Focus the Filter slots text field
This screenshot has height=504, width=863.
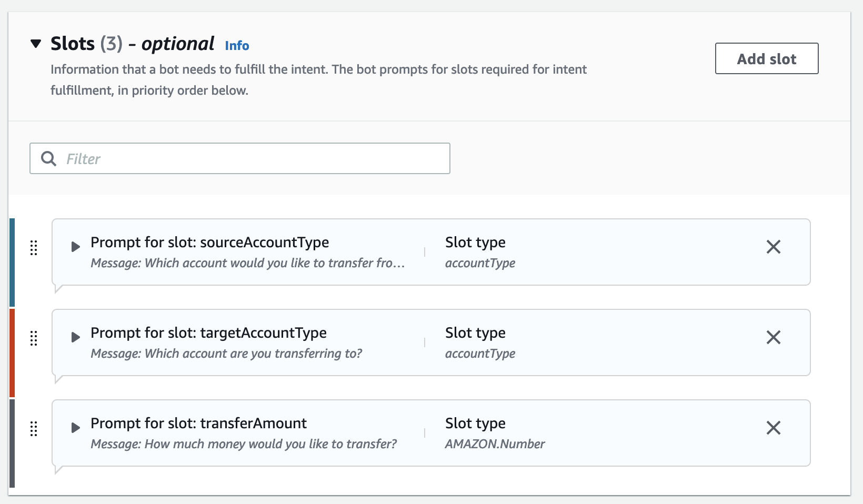(253, 158)
